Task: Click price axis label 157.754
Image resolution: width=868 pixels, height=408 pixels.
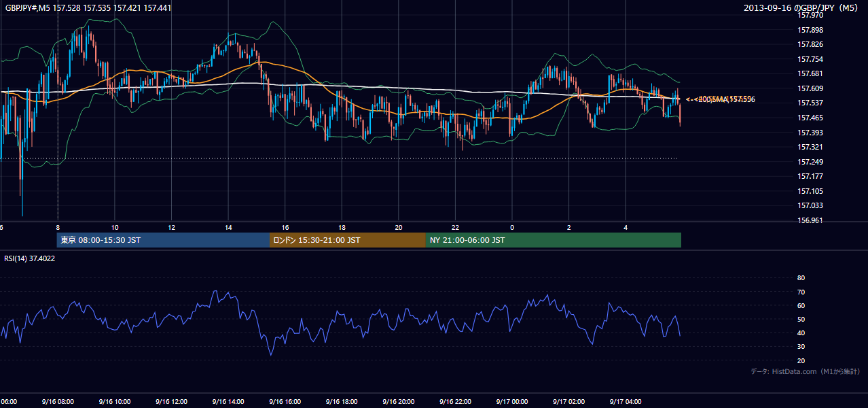Action: [x=811, y=59]
